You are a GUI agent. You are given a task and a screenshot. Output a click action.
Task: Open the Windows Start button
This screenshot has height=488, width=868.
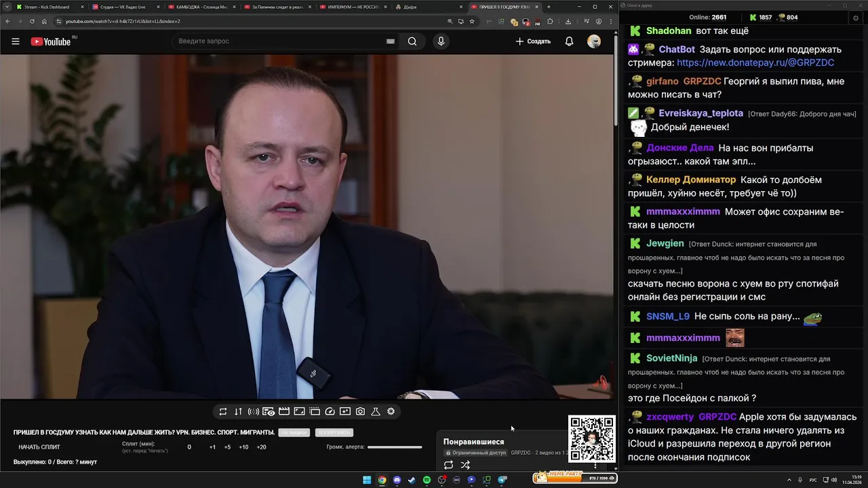click(x=367, y=480)
